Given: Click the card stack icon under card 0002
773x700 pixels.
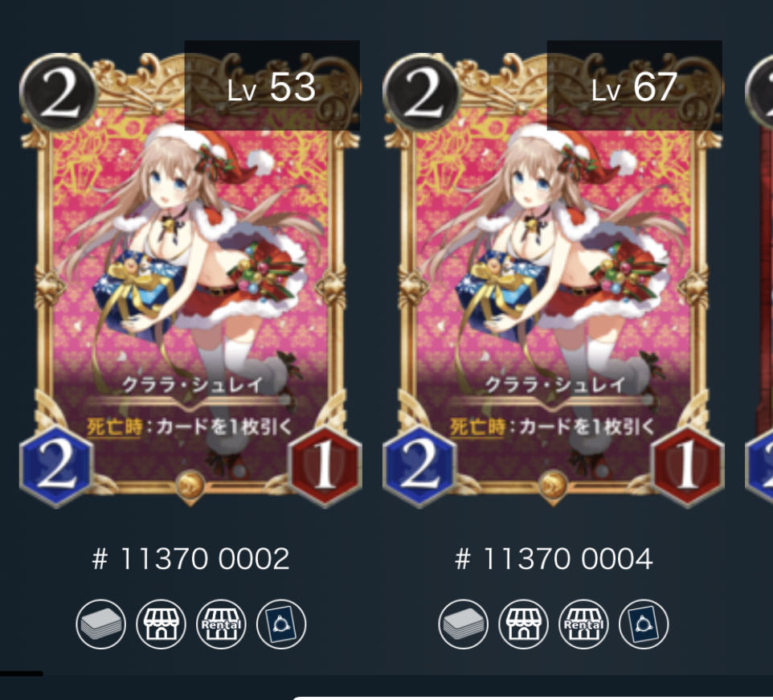Looking at the screenshot, I should 101,624.
